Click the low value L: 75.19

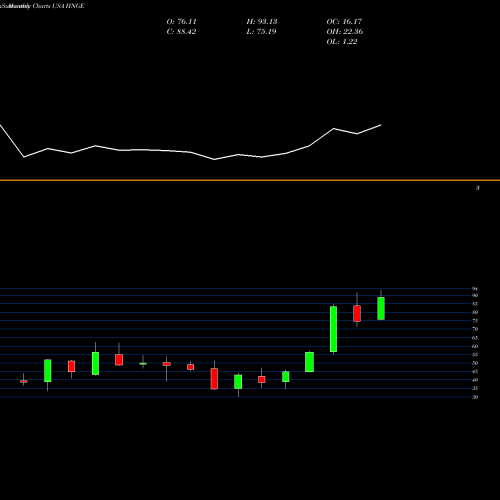tap(261, 32)
